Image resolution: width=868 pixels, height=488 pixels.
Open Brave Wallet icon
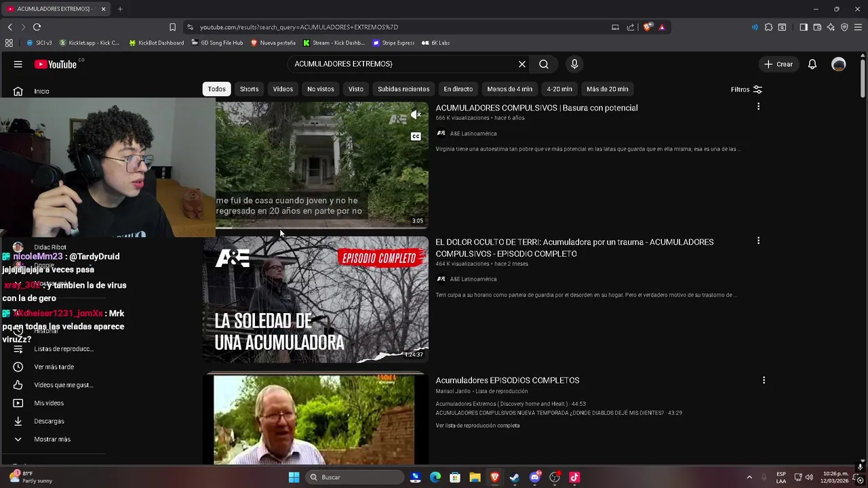pyautogui.click(x=817, y=27)
